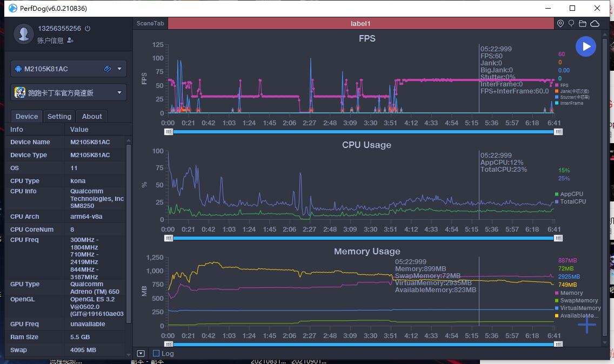Viewport: 614px width, 364px height.
Task: Open the About tab
Action: (x=92, y=116)
